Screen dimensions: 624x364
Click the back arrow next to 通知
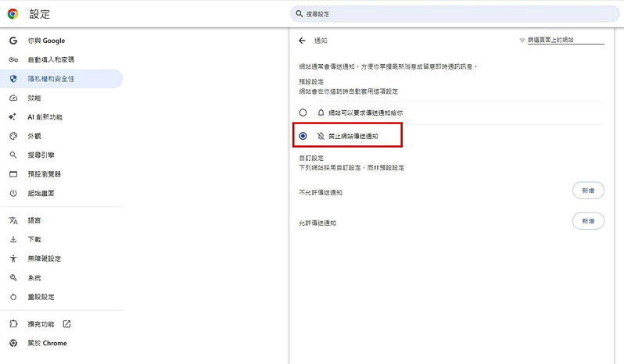click(302, 41)
